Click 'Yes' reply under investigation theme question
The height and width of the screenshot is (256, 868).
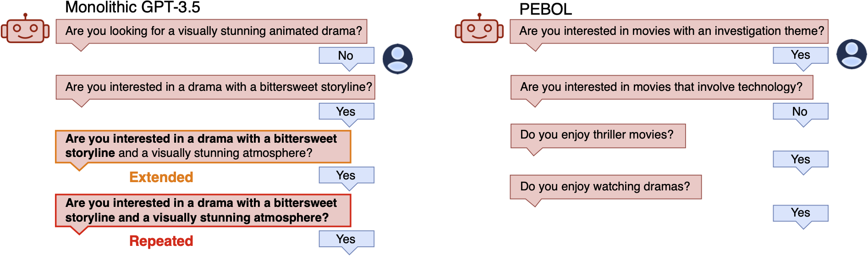click(800, 55)
